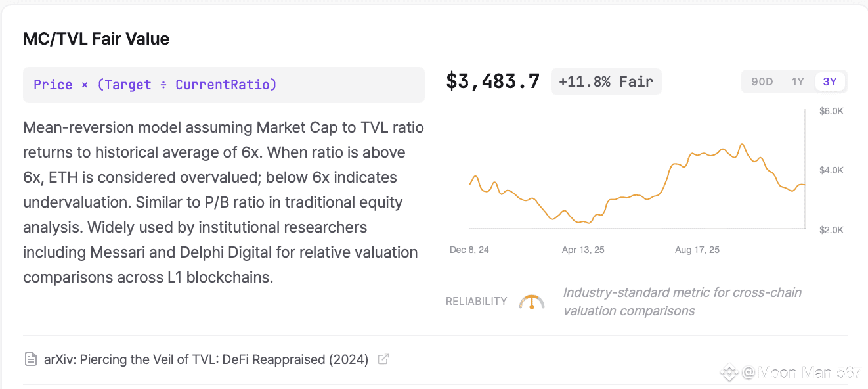The height and width of the screenshot is (389, 868).
Task: Click the Dec 8, 24 date marker
Action: pyautogui.click(x=469, y=250)
